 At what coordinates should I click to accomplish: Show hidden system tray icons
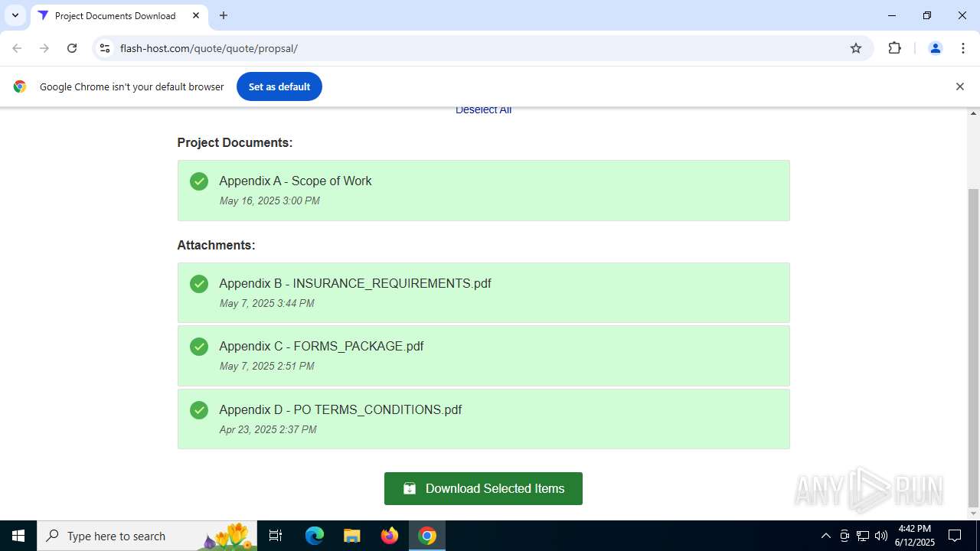tap(825, 536)
